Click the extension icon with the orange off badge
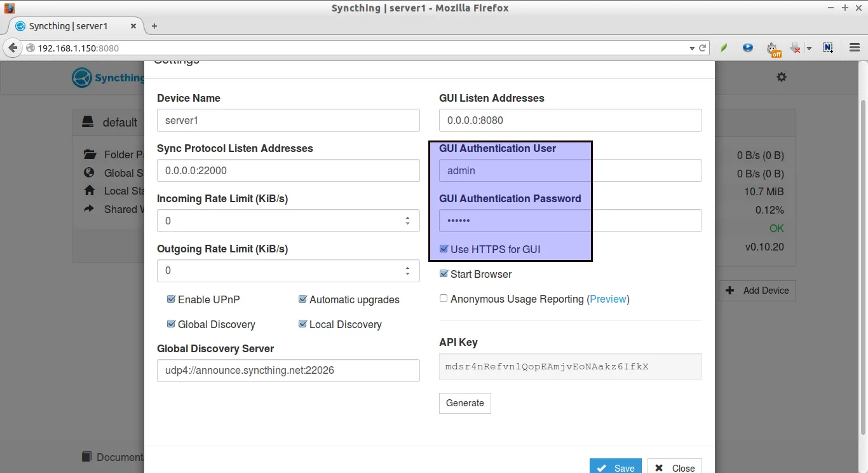Screen dimensions: 868x473 [x=772, y=48]
